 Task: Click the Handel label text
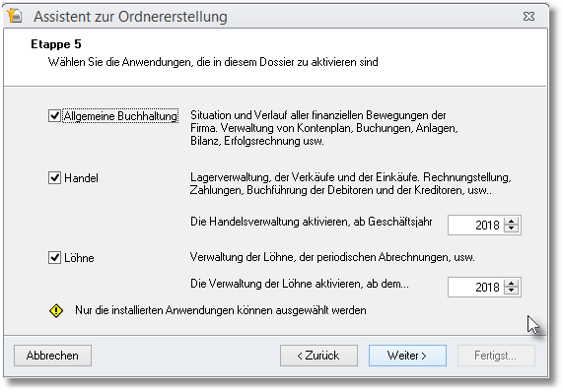[81, 178]
